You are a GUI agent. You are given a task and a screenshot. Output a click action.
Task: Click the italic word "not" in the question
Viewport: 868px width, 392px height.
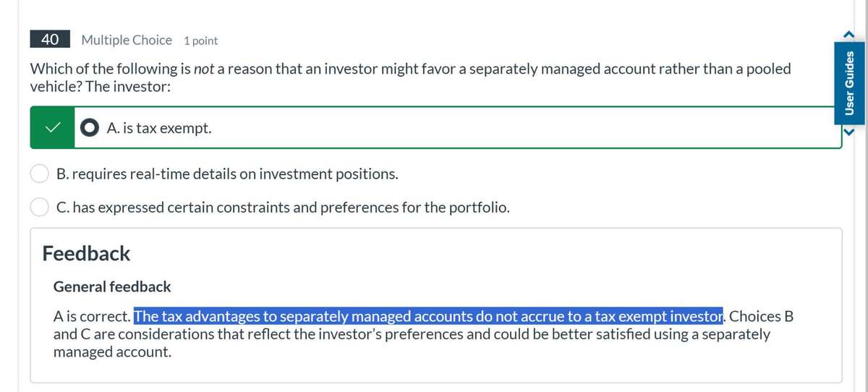[x=203, y=69]
